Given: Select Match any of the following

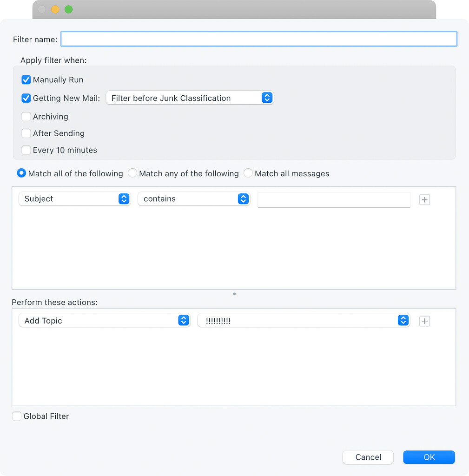Looking at the screenshot, I should (132, 173).
